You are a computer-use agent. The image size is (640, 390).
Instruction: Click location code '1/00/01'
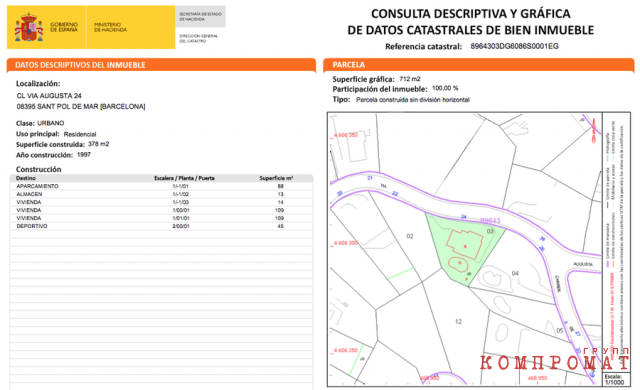pos(180,210)
